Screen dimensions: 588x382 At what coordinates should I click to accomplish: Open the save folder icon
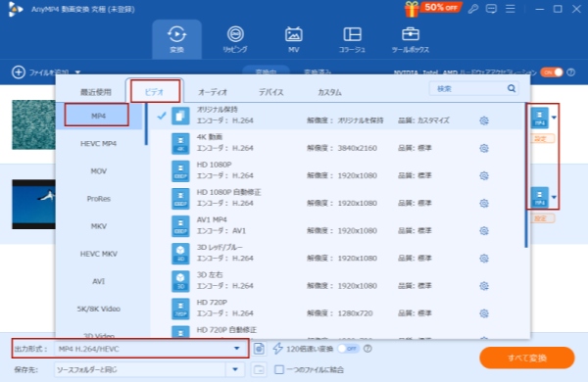(259, 369)
